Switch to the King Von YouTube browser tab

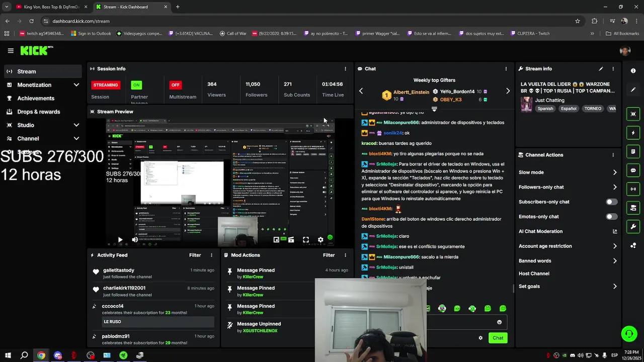coord(50,7)
